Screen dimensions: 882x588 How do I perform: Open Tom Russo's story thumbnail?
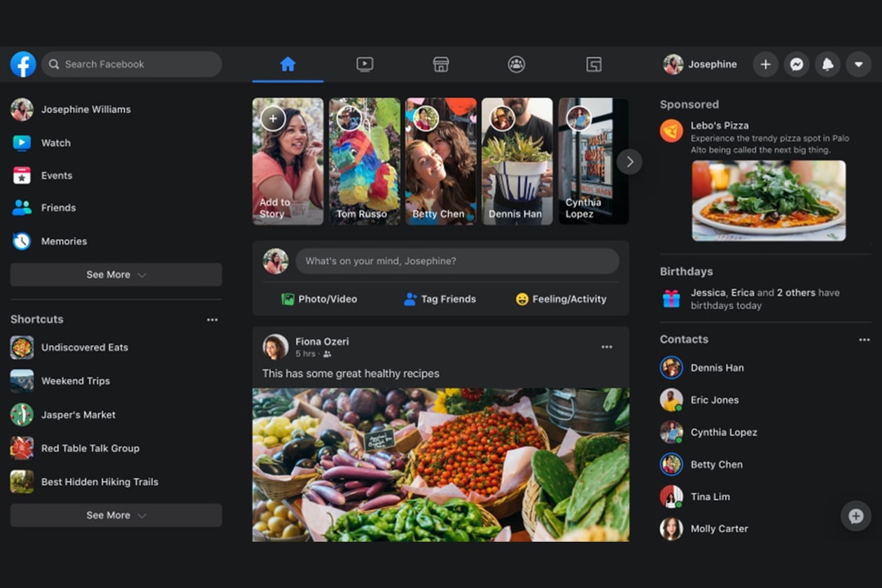click(x=365, y=161)
